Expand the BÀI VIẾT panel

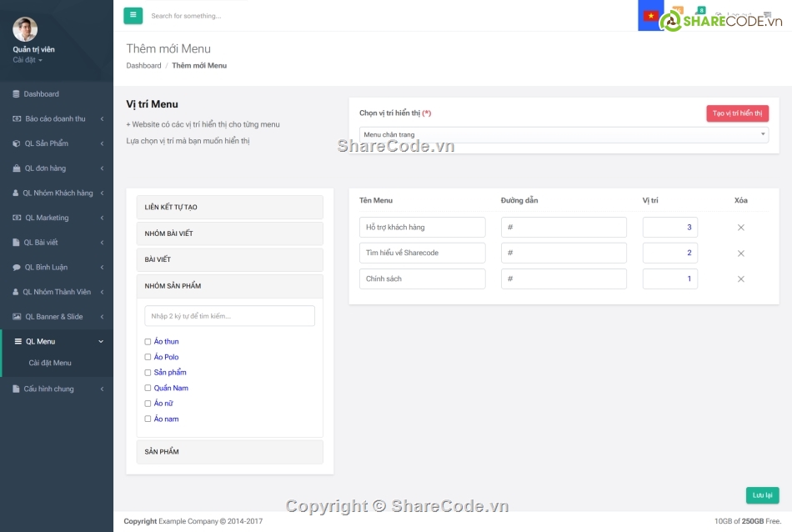230,259
